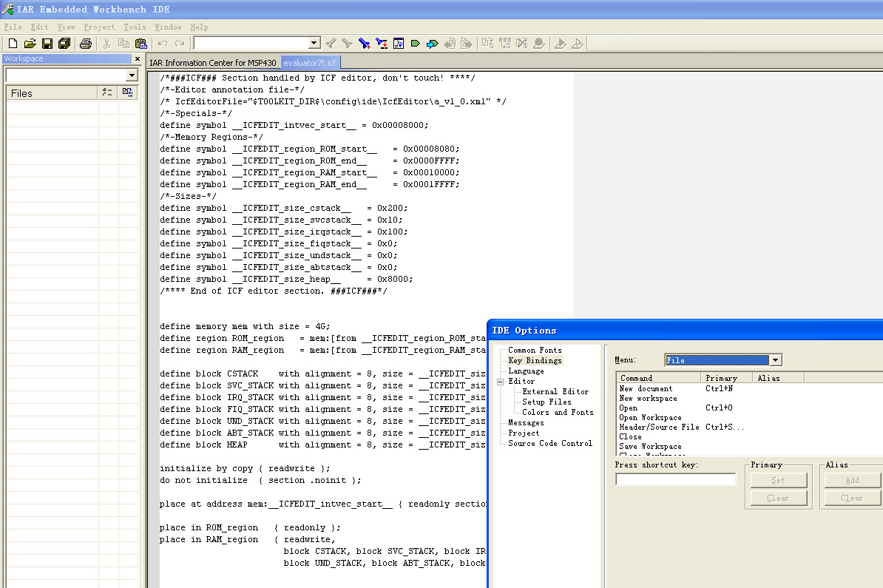Open the Find dialog from the toolbar
The height and width of the screenshot is (588, 883).
click(x=365, y=44)
